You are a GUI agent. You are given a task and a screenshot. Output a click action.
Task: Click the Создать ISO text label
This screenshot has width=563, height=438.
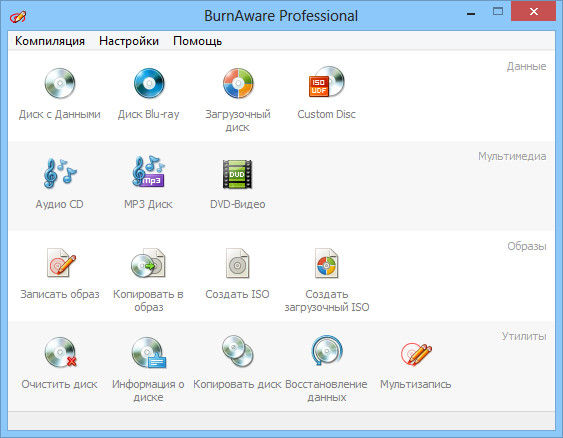[237, 294]
